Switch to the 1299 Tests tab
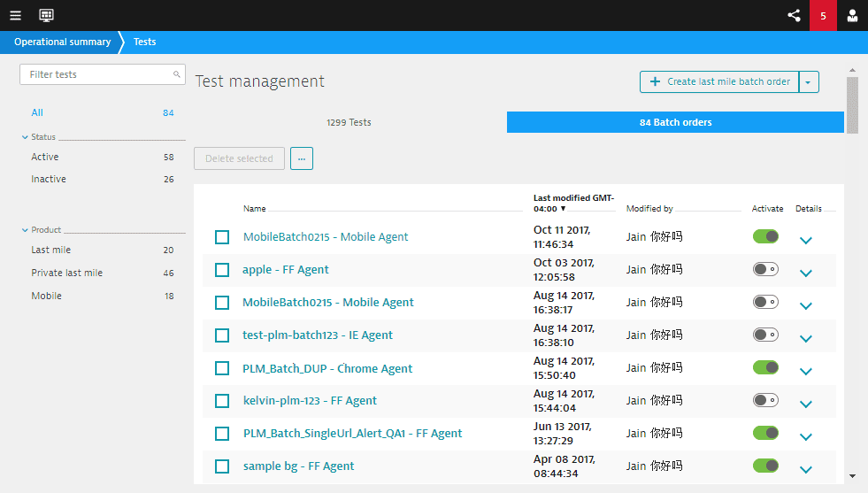Image resolution: width=868 pixels, height=493 pixels. pos(349,122)
